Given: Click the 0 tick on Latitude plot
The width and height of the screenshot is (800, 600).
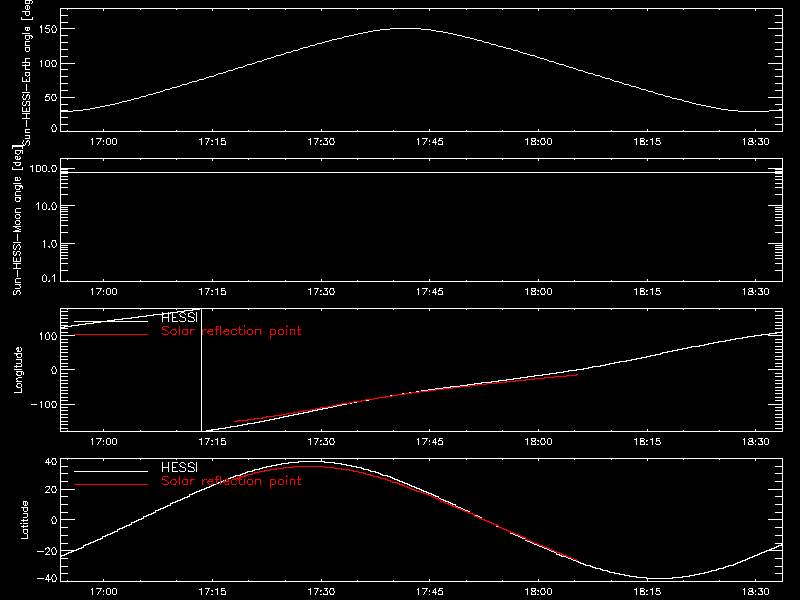Looking at the screenshot, I should [55, 520].
